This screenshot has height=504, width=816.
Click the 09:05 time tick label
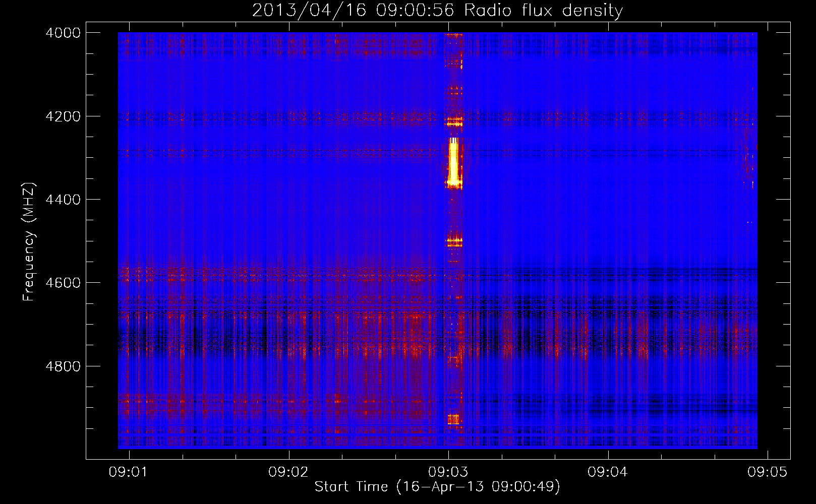(768, 472)
